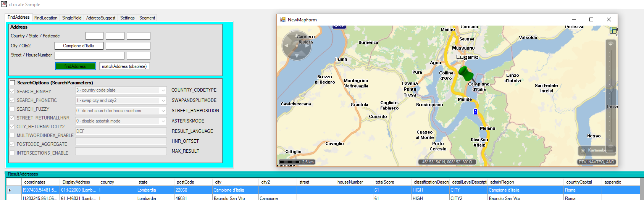Toggle the INTERSECTIONS_ENABLE checkbox

(12, 153)
